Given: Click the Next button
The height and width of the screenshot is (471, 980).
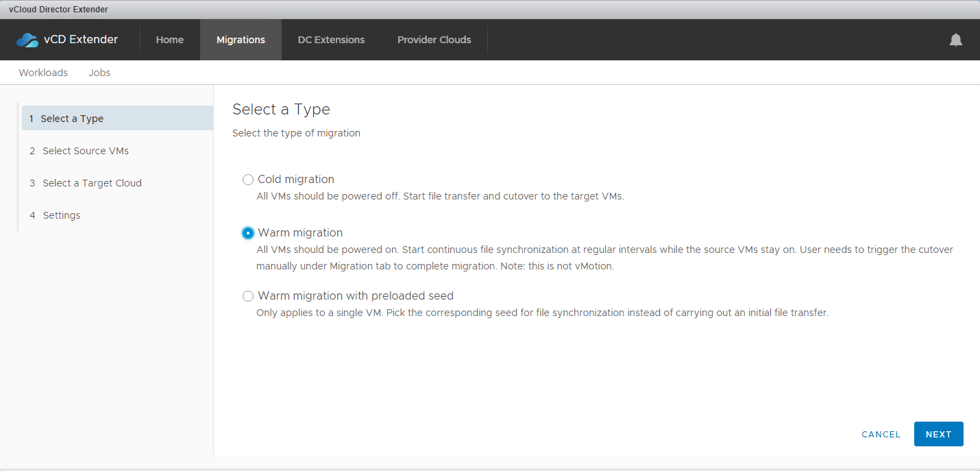Looking at the screenshot, I should [938, 434].
